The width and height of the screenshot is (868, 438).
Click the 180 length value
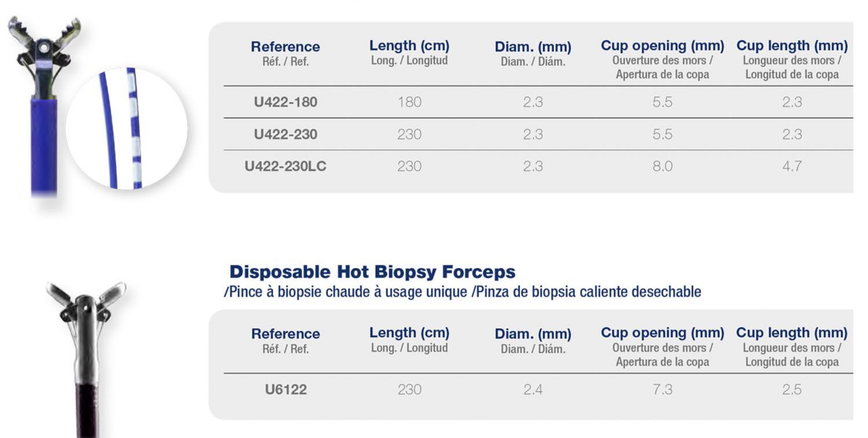tap(409, 102)
